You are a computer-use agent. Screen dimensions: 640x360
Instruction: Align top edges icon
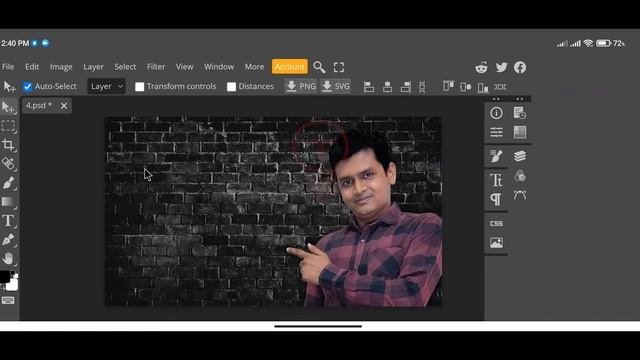pyautogui.click(x=448, y=87)
